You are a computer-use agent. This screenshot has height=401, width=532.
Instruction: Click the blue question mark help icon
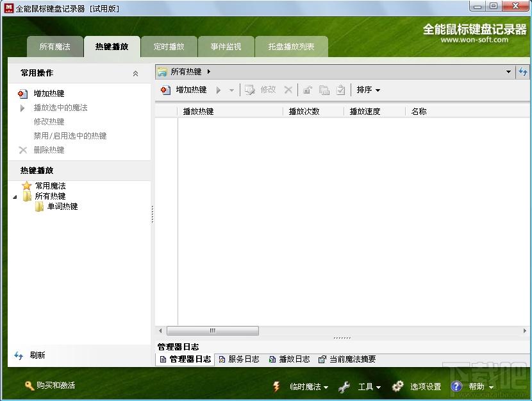tap(456, 386)
